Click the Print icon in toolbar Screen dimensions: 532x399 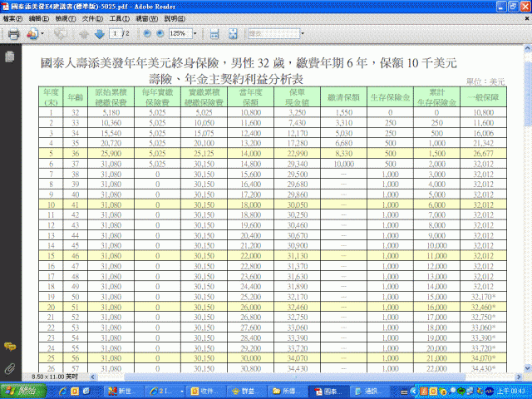[13, 34]
